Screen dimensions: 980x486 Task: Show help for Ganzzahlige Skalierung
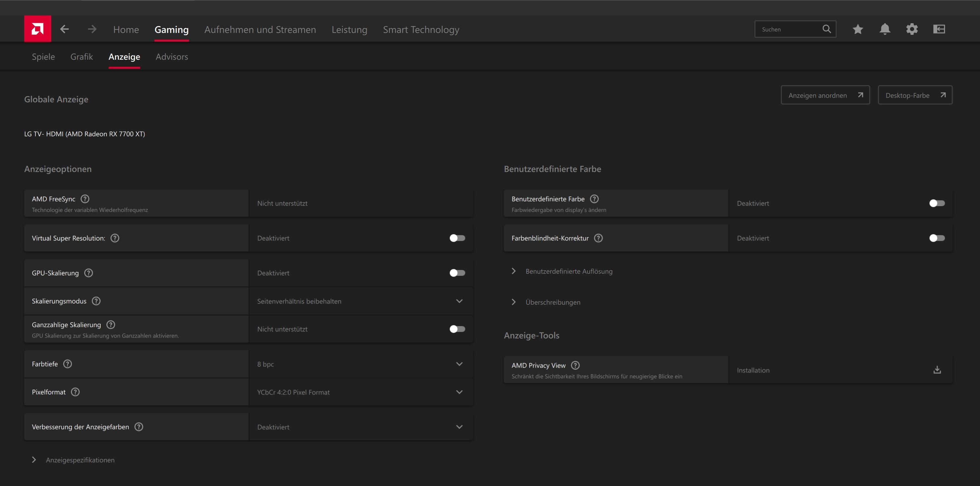111,325
